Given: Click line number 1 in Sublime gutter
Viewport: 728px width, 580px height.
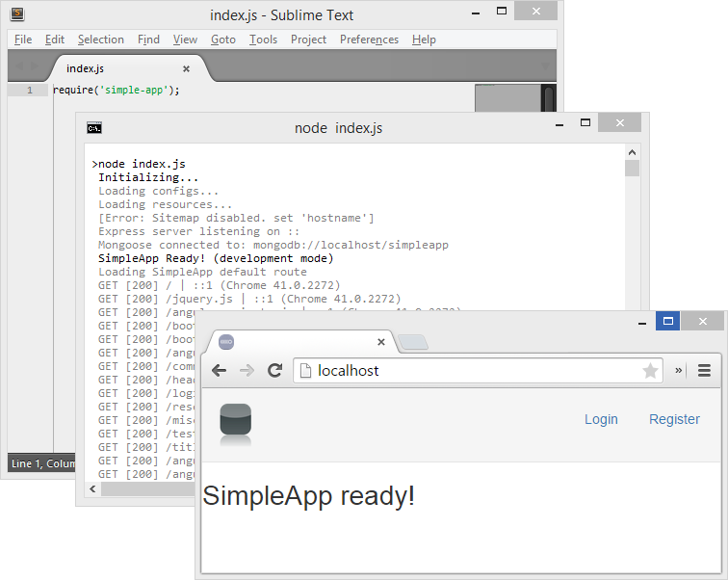Looking at the screenshot, I should point(30,91).
